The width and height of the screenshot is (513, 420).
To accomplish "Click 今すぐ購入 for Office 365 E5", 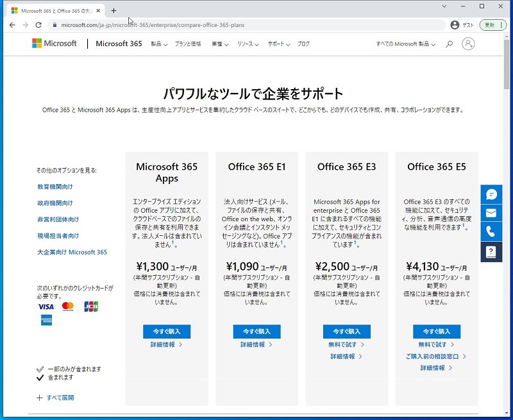I will [437, 332].
